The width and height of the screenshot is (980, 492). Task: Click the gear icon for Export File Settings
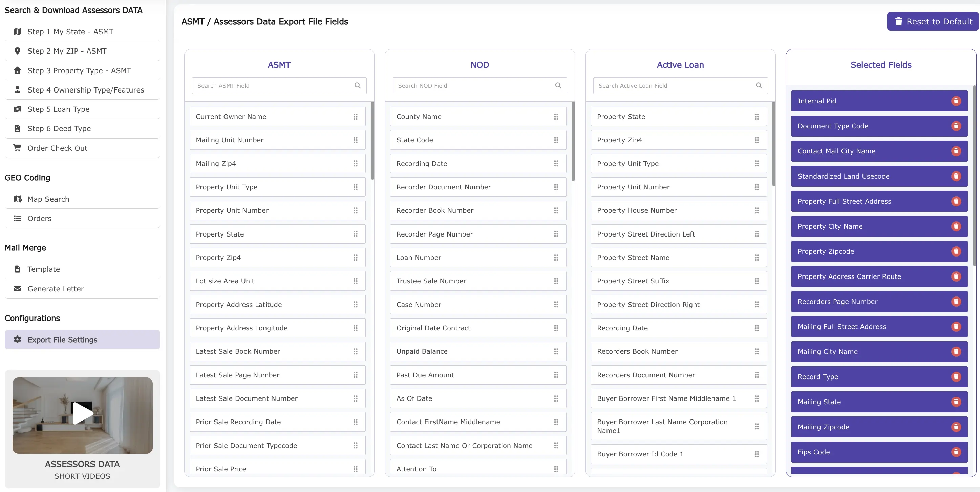pyautogui.click(x=17, y=339)
